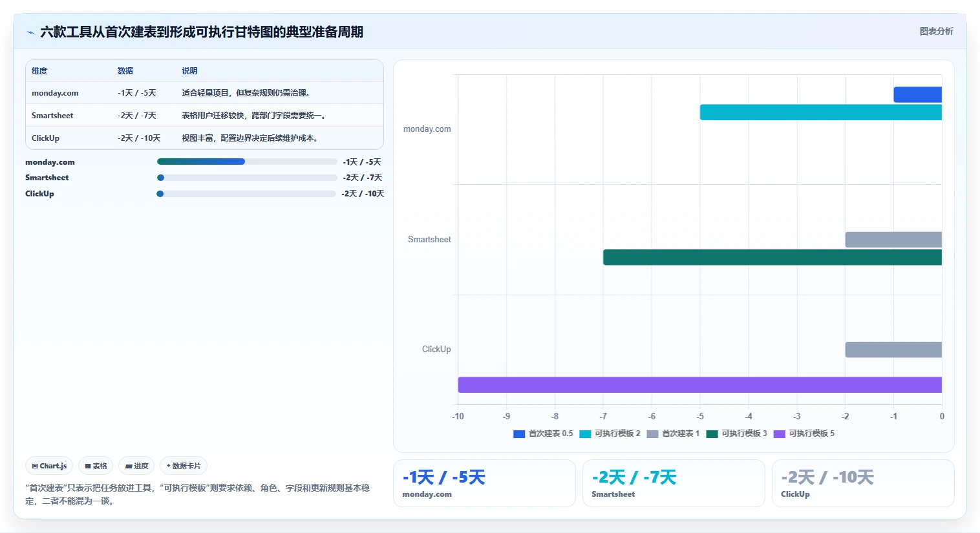Click the Smartsheet y-axis label
This screenshot has width=980, height=533.
(x=429, y=240)
